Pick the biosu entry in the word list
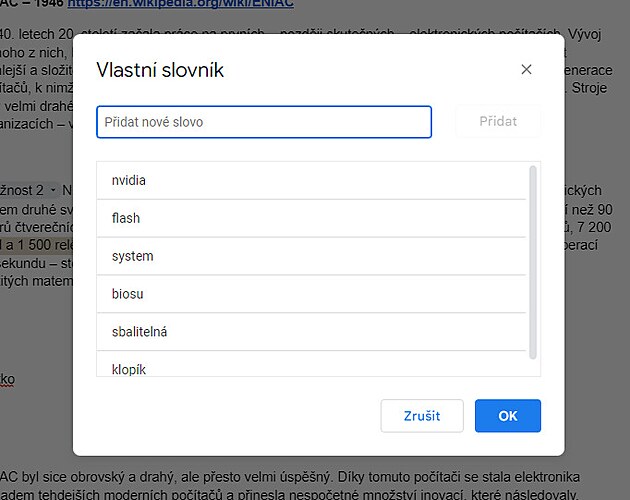Image resolution: width=630 pixels, height=500 pixels. [x=311, y=294]
